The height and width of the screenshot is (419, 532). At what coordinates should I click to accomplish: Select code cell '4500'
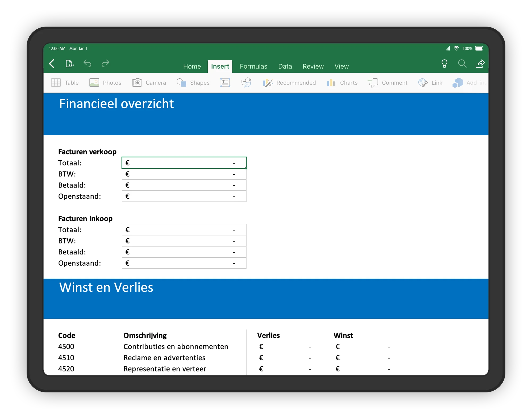pos(66,347)
